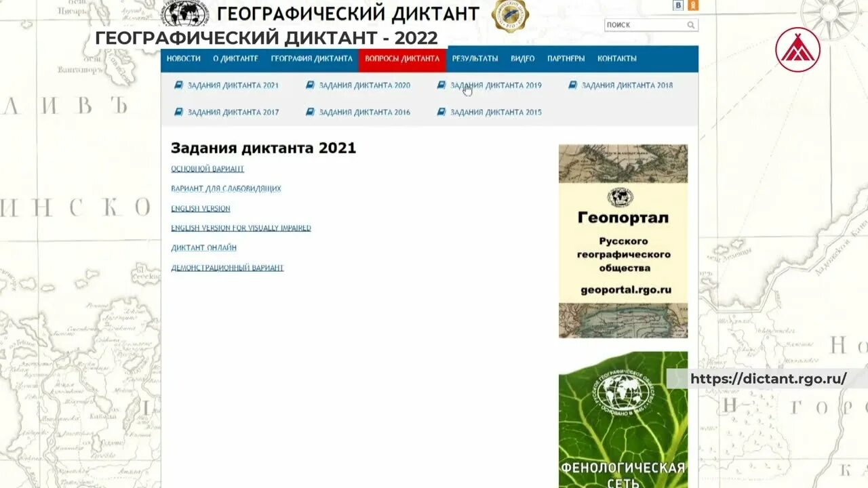
Task: Open Задания диктанта 2021 link
Action: 233,85
